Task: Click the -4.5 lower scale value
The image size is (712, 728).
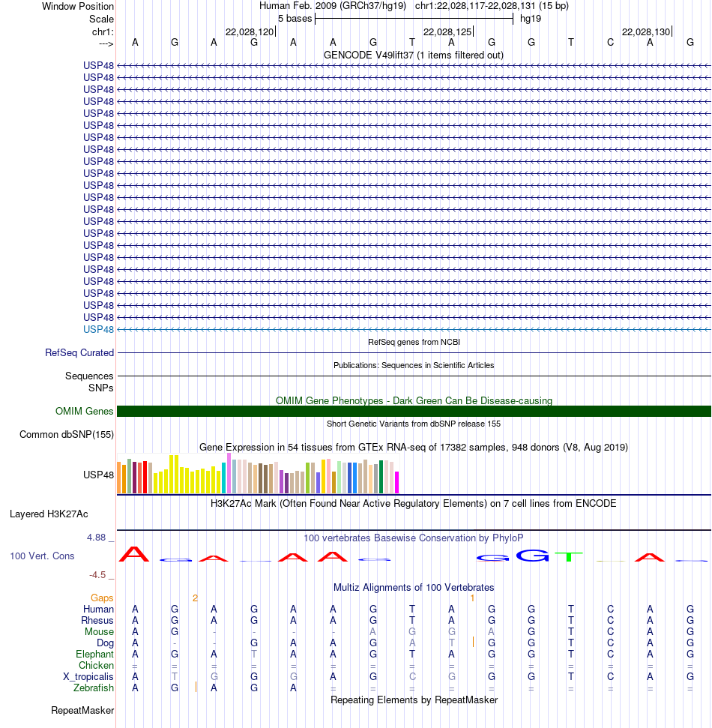Action: [97, 575]
